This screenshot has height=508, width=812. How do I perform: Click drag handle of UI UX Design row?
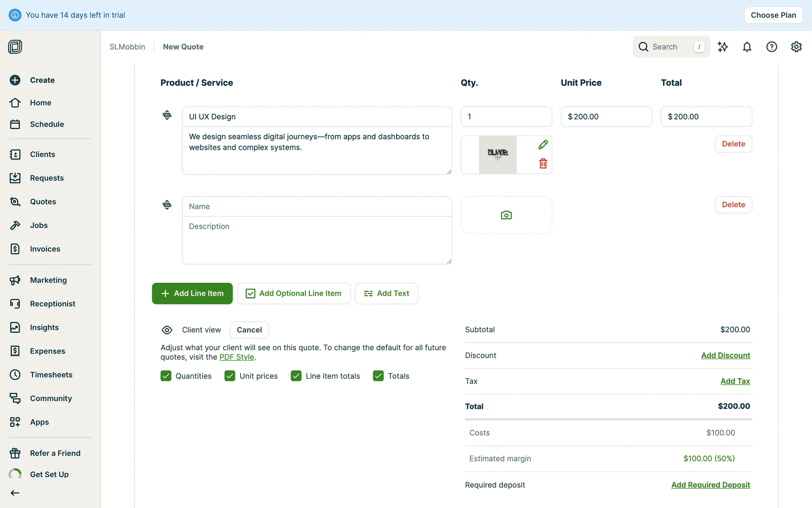coord(167,115)
